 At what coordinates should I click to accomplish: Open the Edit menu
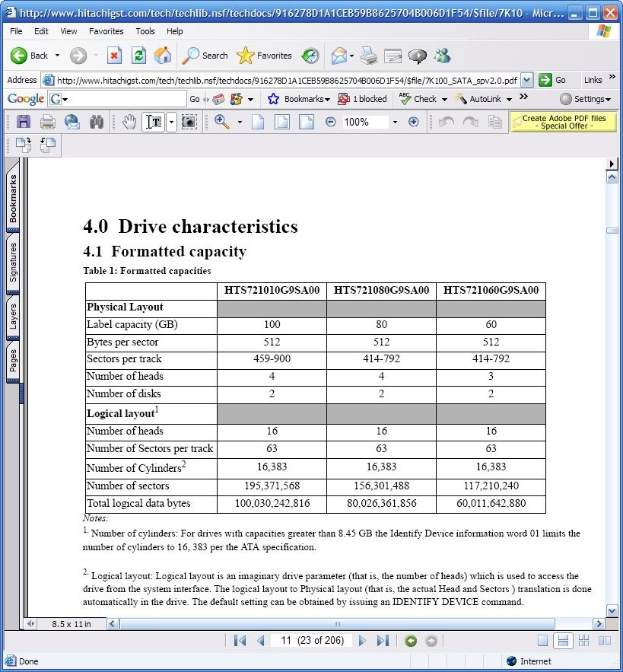tap(41, 31)
